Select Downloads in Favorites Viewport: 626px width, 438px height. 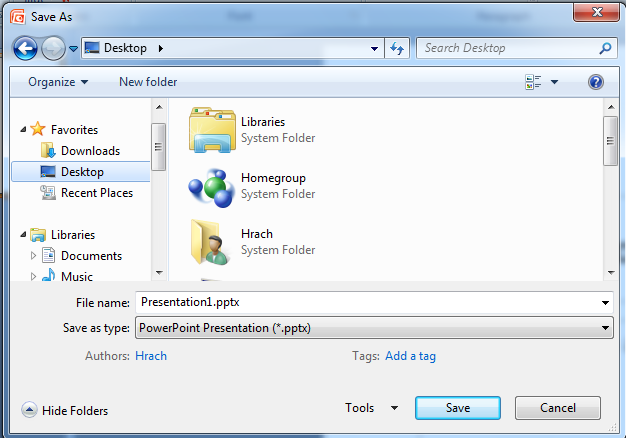90,151
